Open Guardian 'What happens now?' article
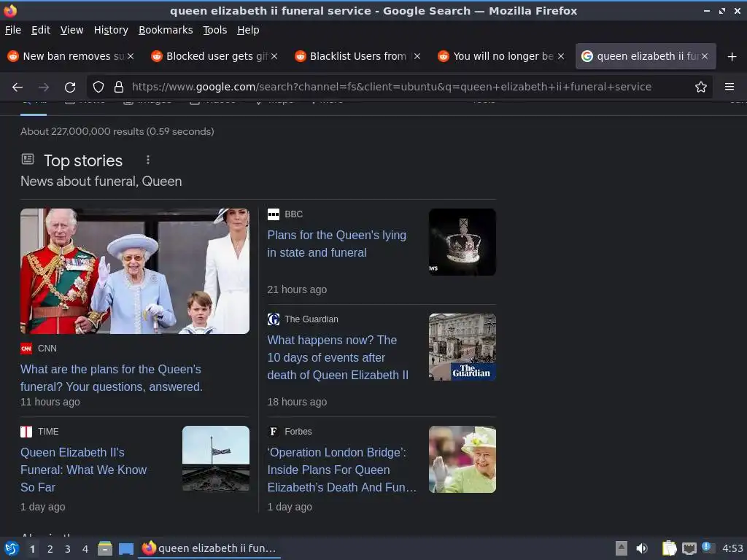 338,357
